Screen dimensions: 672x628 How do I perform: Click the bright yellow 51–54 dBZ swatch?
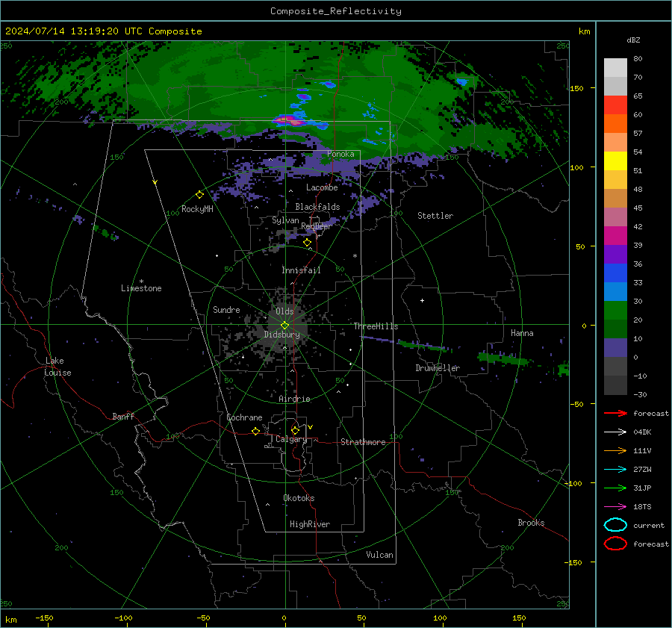click(615, 161)
